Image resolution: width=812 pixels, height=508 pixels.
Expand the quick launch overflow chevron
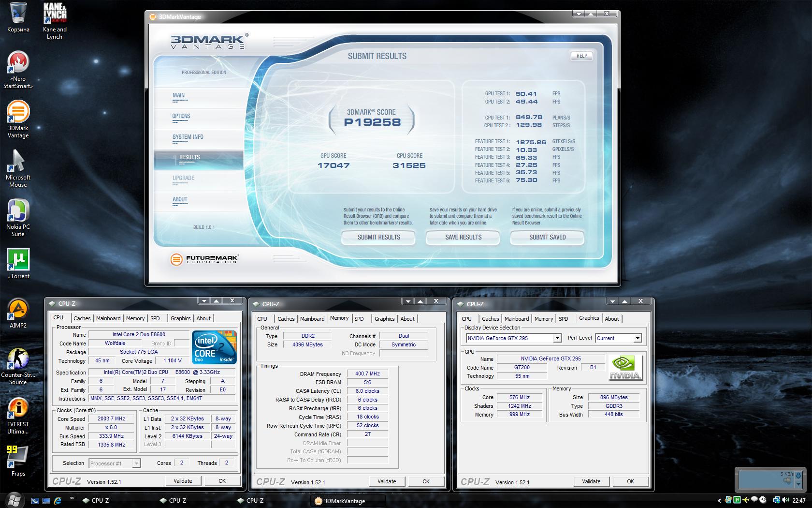[x=72, y=498]
